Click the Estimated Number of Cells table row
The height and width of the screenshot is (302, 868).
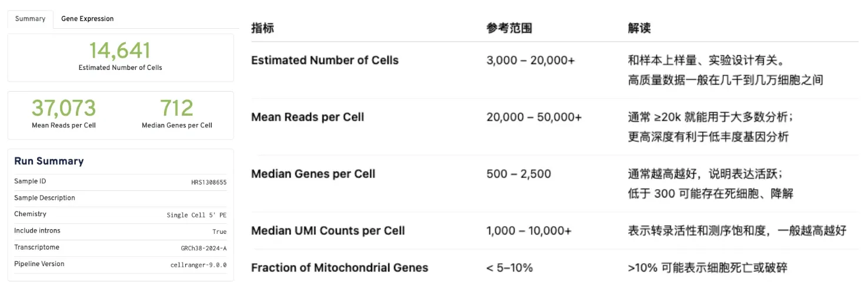click(x=325, y=61)
